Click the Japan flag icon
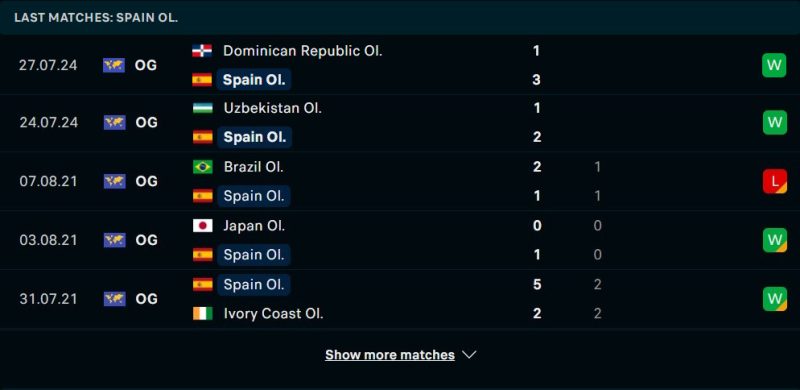This screenshot has height=390, width=800. 203,226
